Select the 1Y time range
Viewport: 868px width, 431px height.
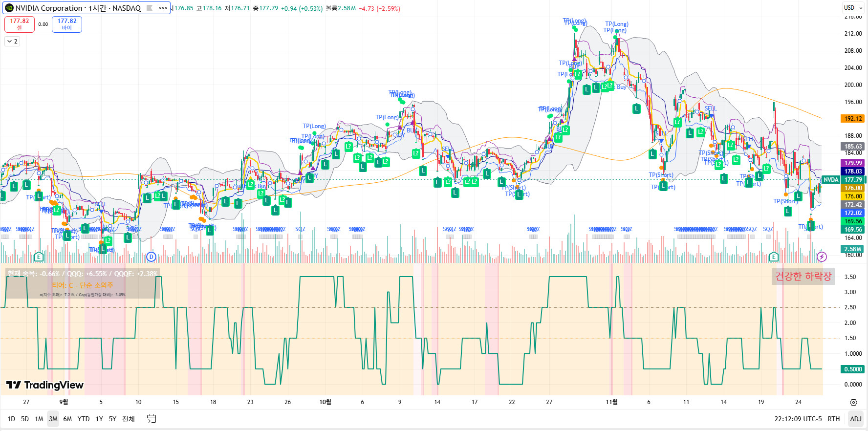click(x=99, y=419)
